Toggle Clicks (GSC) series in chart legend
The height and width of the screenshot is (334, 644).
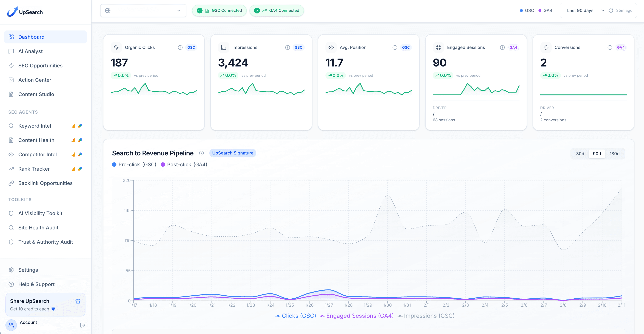point(296,316)
